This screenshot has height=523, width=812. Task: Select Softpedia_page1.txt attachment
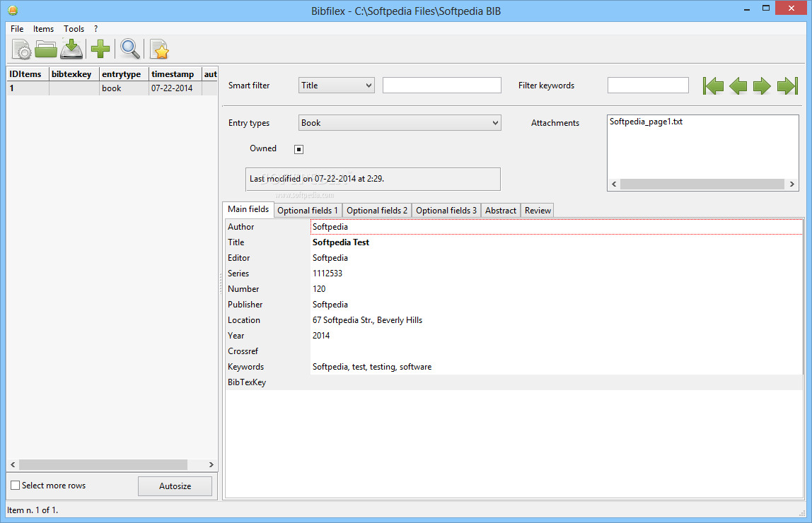coord(646,122)
